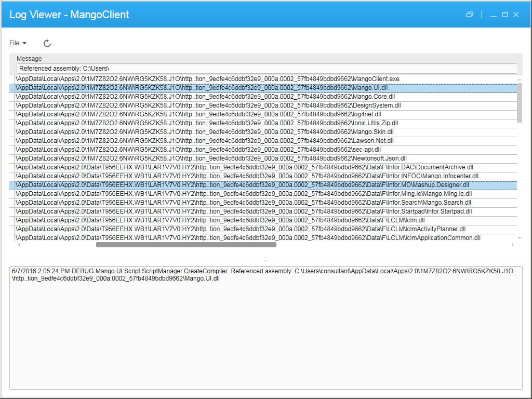The image size is (532, 399).
Task: Select the Mashup.Designer.dll row
Action: click(208, 185)
